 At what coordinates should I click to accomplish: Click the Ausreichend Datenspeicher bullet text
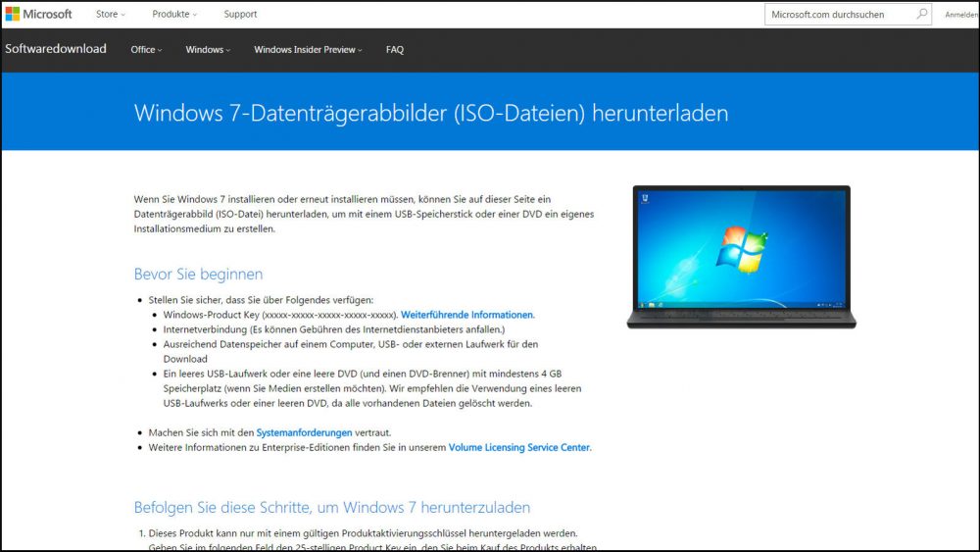tap(351, 351)
